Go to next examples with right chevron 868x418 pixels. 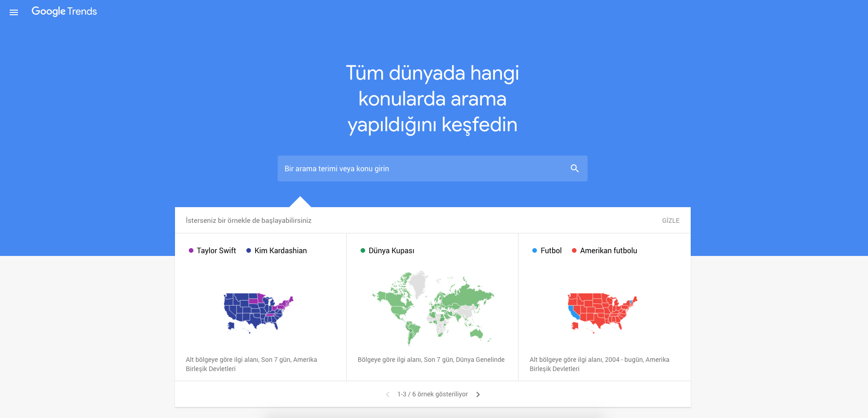pos(478,395)
